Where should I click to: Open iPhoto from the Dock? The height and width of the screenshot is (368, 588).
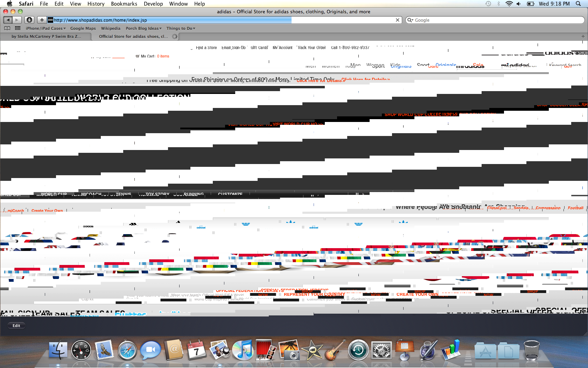pos(289,350)
